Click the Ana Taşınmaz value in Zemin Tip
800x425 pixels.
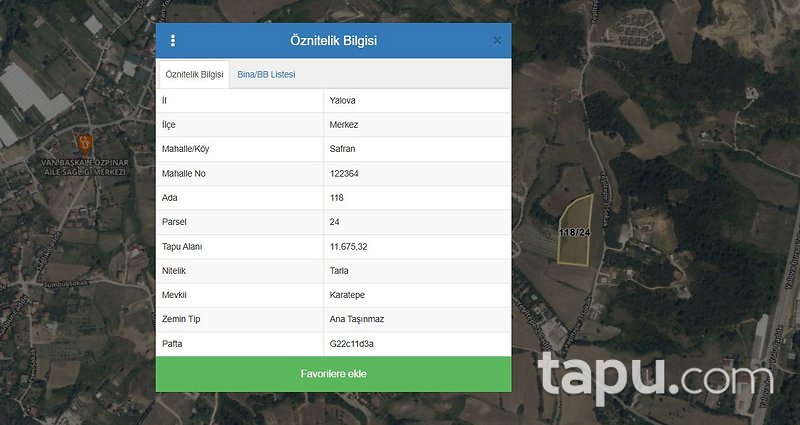357,319
